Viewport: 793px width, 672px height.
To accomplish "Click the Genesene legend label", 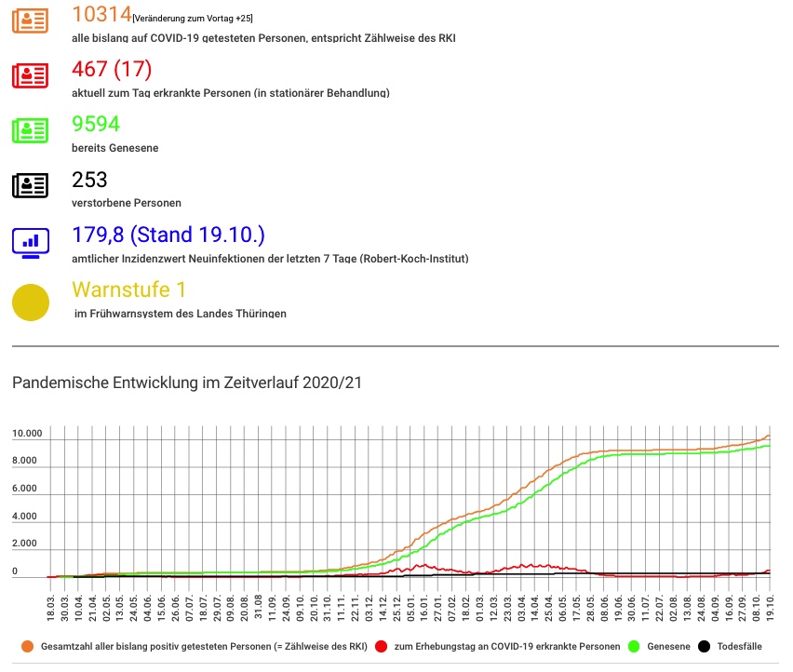I will [x=668, y=646].
